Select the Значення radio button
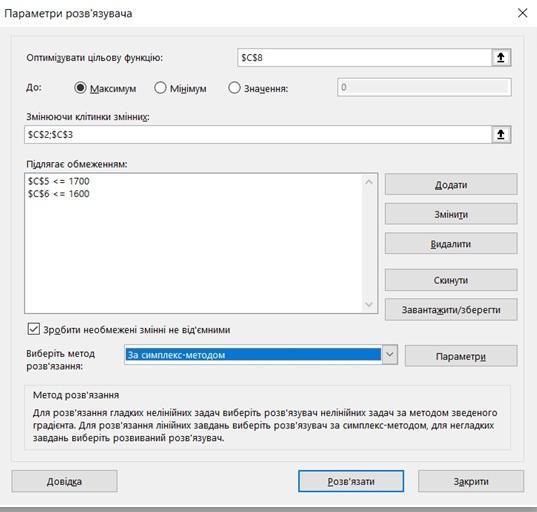The width and height of the screenshot is (537, 512). coord(234,88)
